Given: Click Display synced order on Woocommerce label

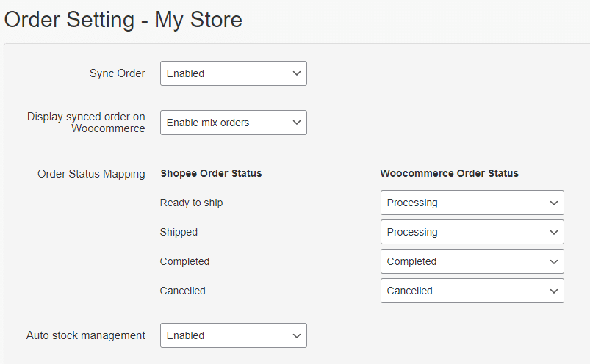Looking at the screenshot, I should click(x=87, y=123).
